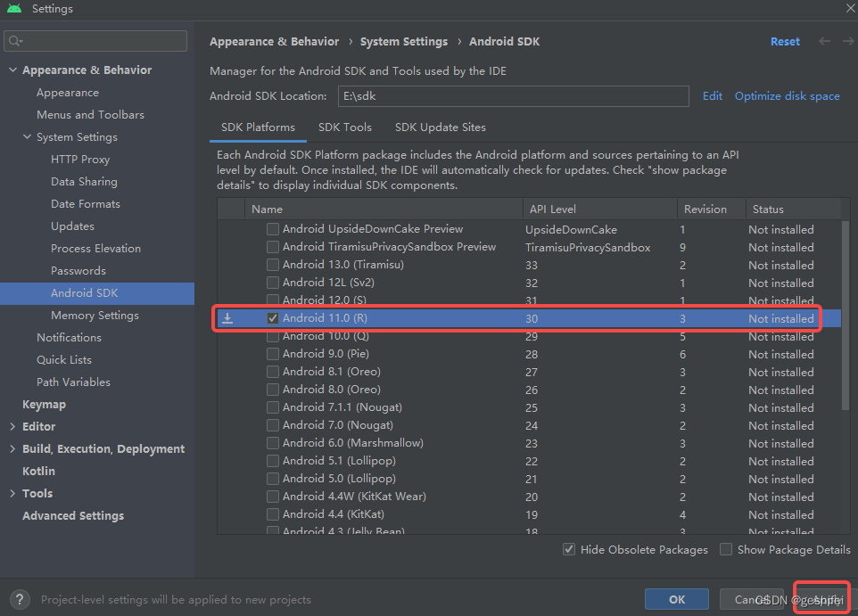Open Notifications settings

point(69,338)
